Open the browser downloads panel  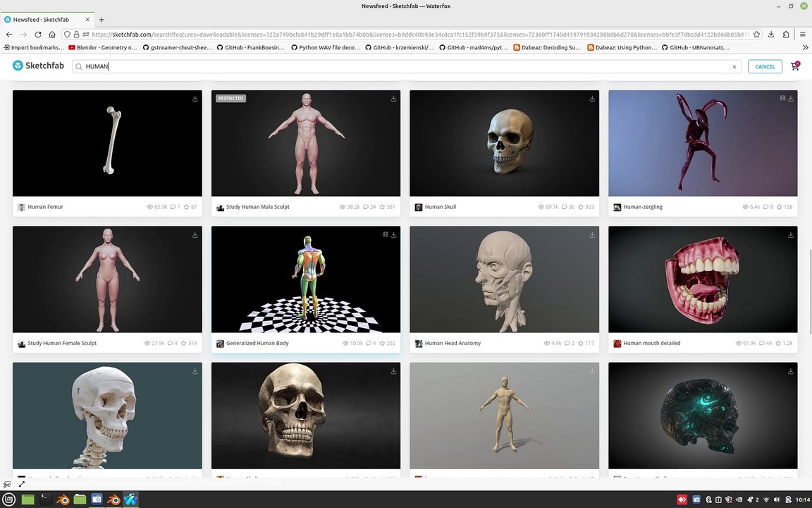[771, 35]
